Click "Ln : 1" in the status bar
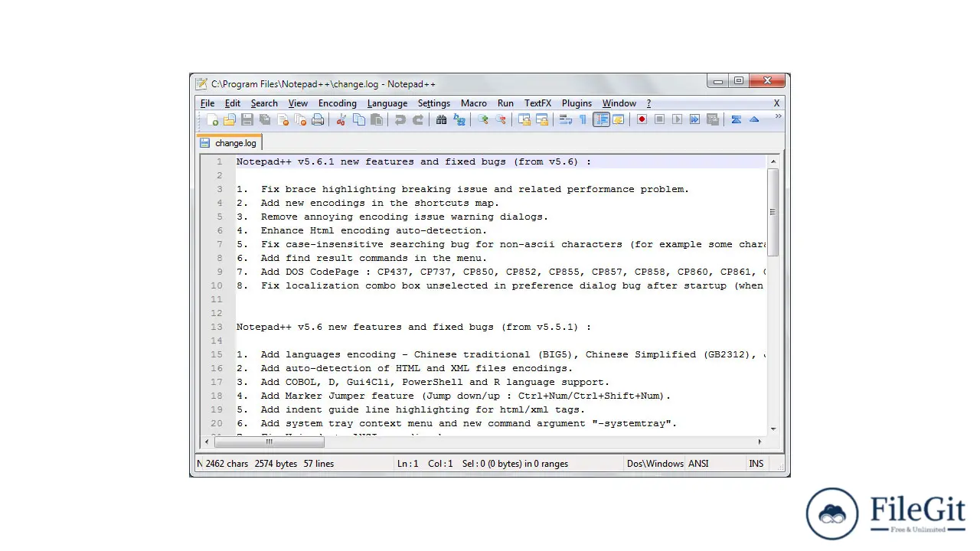Viewport: 980px width, 551px height. pos(408,464)
